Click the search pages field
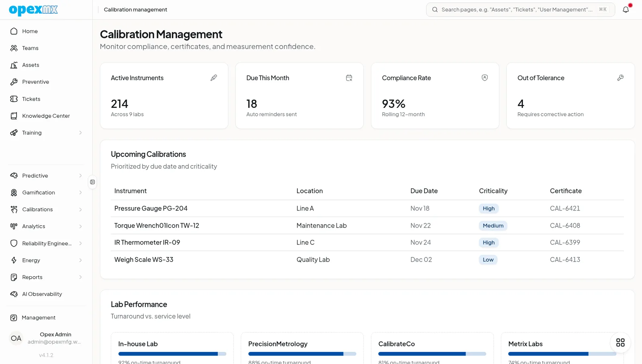This screenshot has height=364, width=642. [520, 10]
